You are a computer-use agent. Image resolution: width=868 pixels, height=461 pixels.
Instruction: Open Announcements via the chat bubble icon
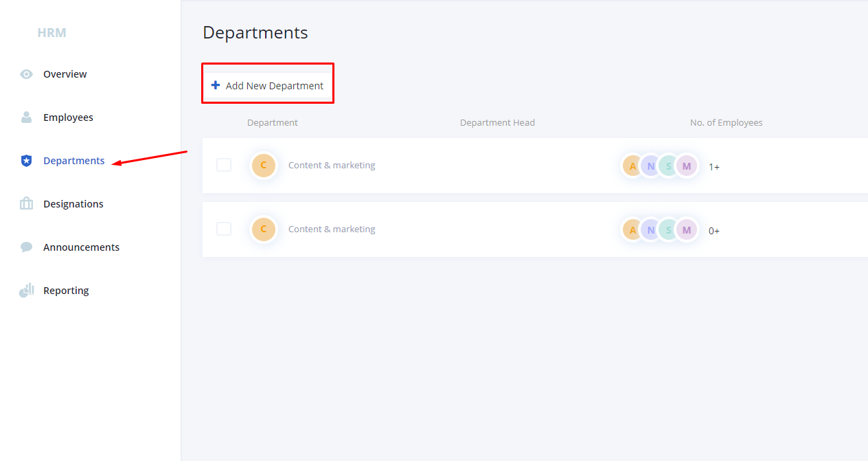point(26,247)
